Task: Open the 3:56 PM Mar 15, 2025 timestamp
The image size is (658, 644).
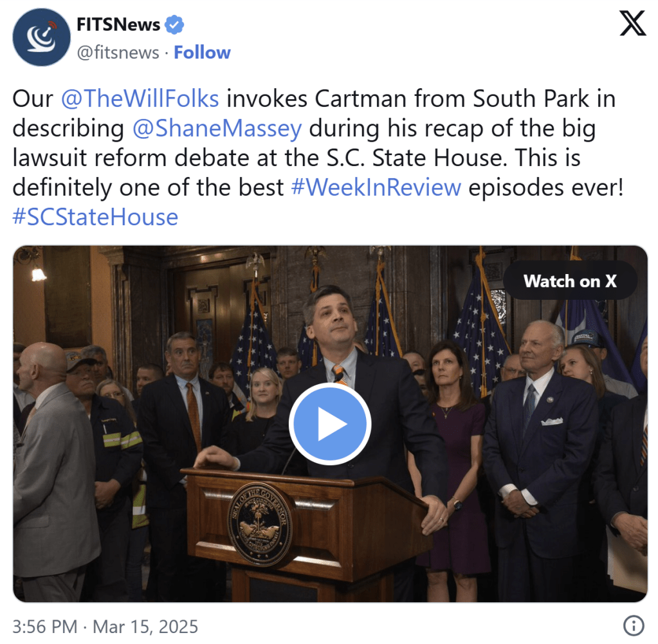Action: (105, 627)
